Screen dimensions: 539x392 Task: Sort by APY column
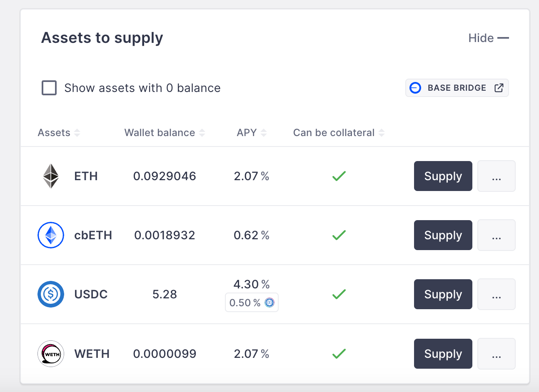pyautogui.click(x=252, y=133)
